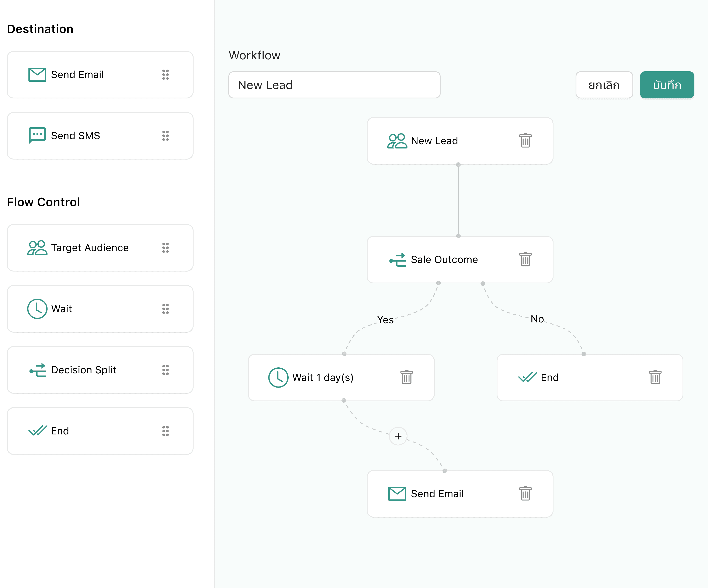Remove the Wait 1 day(s) node
This screenshot has height=588, width=708.
click(x=406, y=377)
